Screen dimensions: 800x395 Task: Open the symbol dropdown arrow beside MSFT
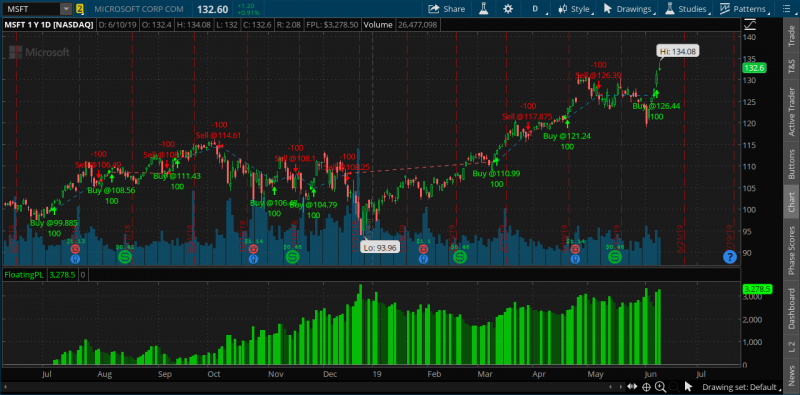click(x=66, y=9)
